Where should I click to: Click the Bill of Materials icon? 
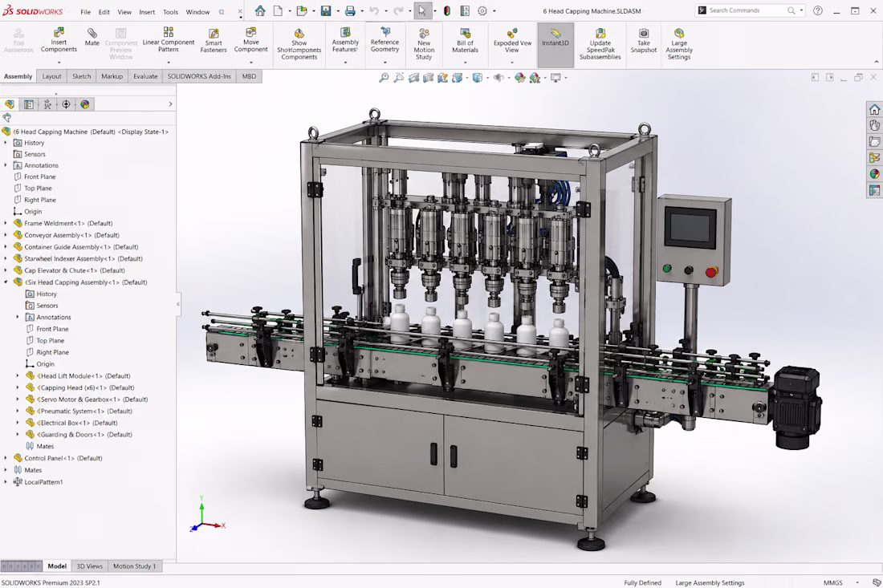tap(465, 41)
